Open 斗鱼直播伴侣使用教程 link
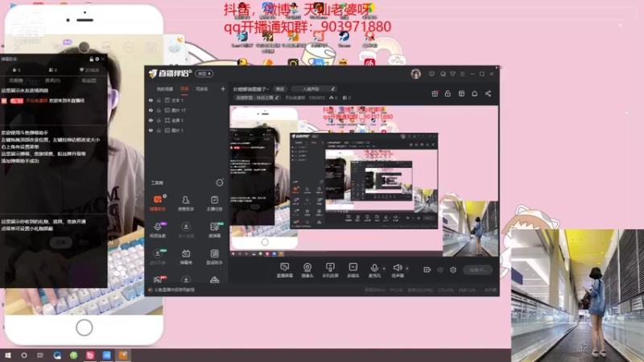 (174, 290)
